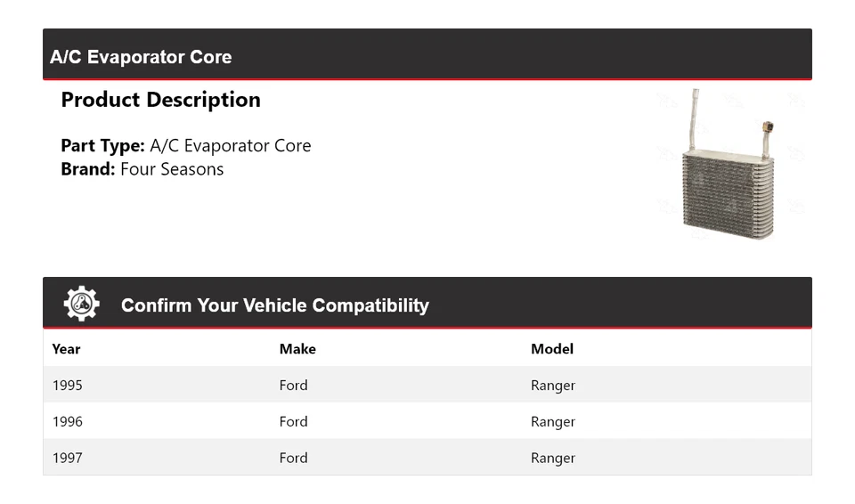855x504 pixels.
Task: Click the A/C Evaporator Core header title
Action: (141, 57)
